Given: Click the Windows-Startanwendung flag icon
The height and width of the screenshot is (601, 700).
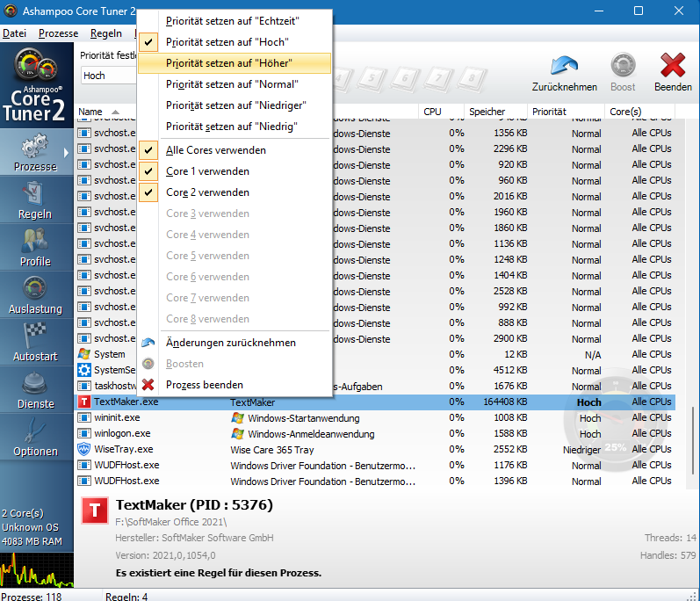Looking at the screenshot, I should point(237,418).
